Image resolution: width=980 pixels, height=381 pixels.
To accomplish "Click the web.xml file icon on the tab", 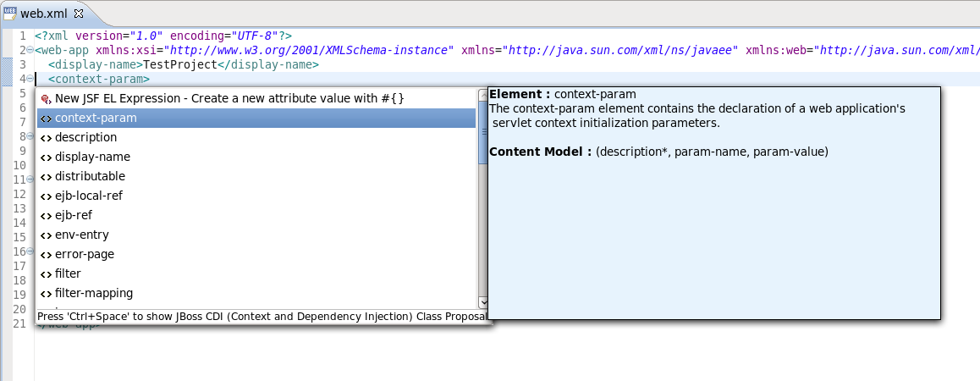I will pos(11,13).
